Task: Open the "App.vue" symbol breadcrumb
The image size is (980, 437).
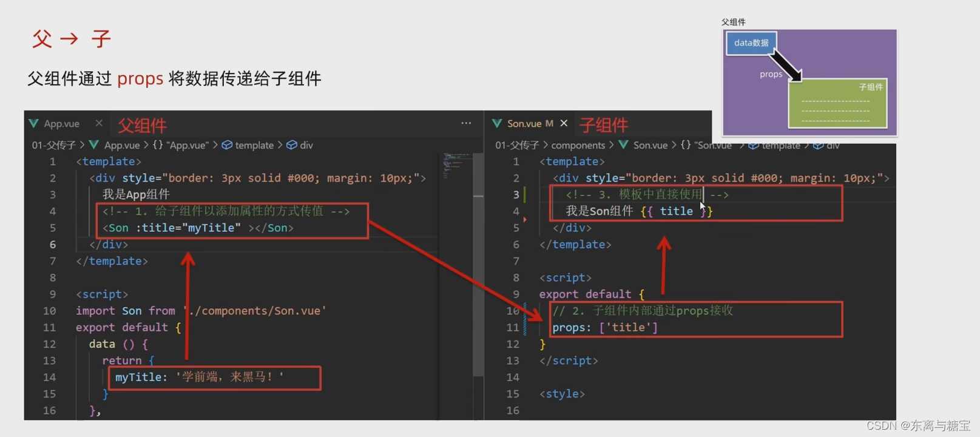Action: coord(188,145)
